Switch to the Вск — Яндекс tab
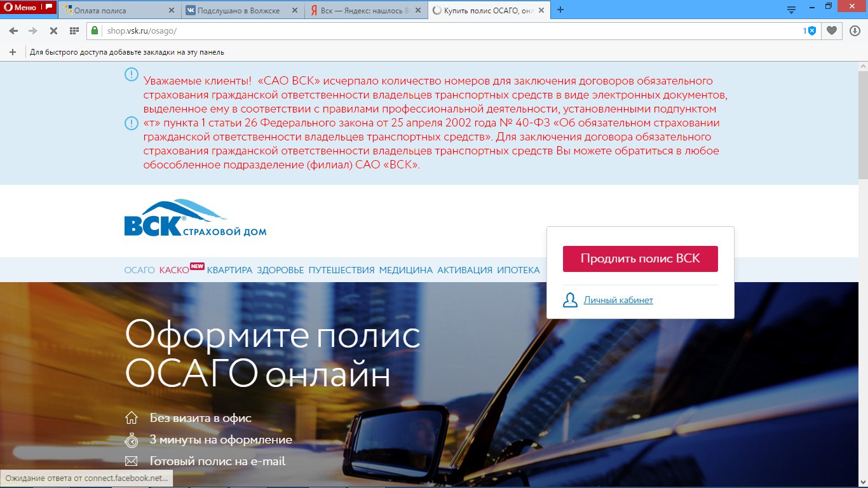Screen dimensions: 868x488 point(366,10)
